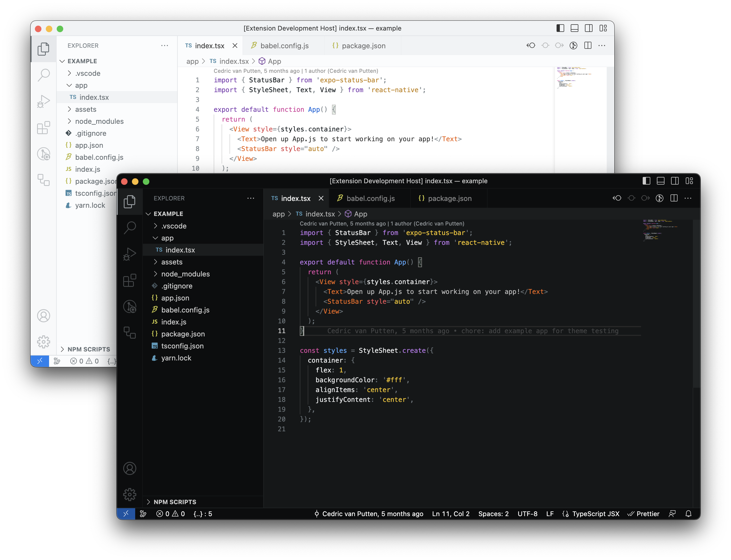The height and width of the screenshot is (560, 731).
Task: Toggle secondary sidebar in light title bar
Action: [589, 28]
